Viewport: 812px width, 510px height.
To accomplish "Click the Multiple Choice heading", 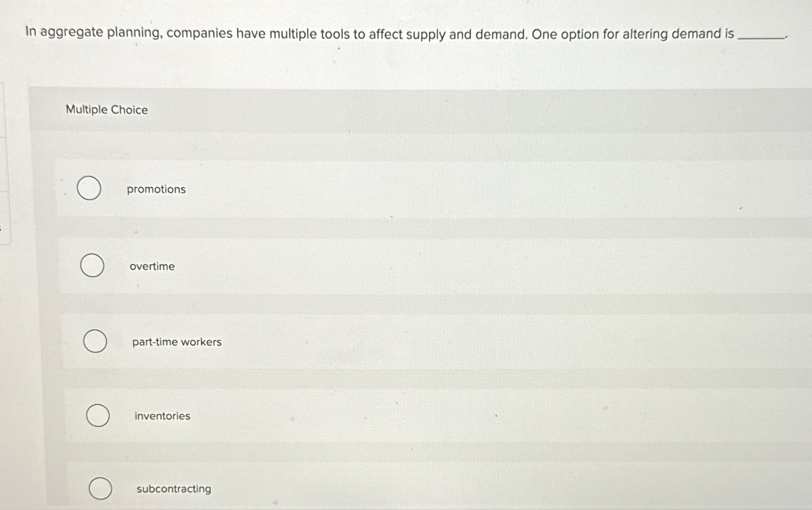I will click(107, 109).
